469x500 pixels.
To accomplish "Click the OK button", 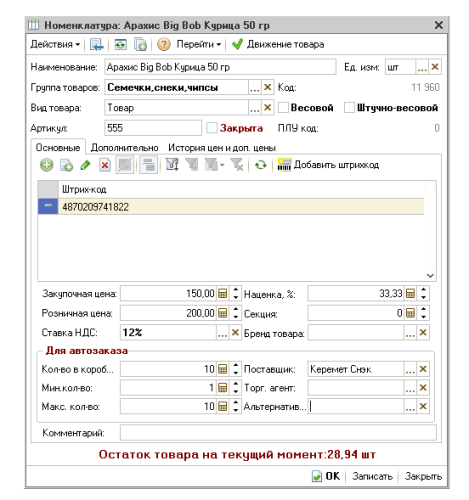I will coord(326,476).
